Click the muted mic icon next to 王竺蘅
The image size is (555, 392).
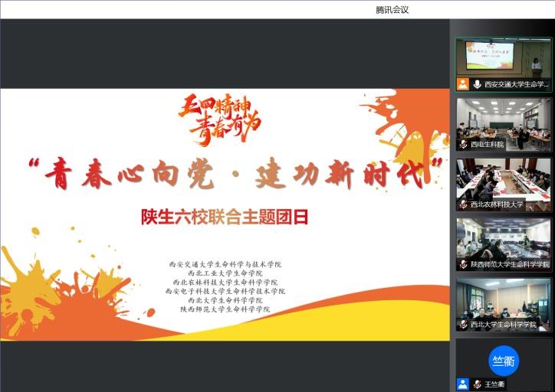click(477, 384)
